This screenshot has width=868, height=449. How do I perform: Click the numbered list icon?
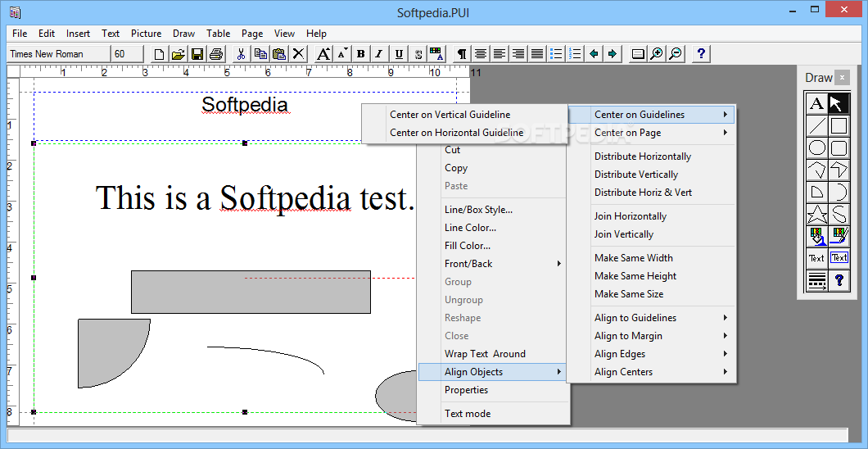click(575, 54)
